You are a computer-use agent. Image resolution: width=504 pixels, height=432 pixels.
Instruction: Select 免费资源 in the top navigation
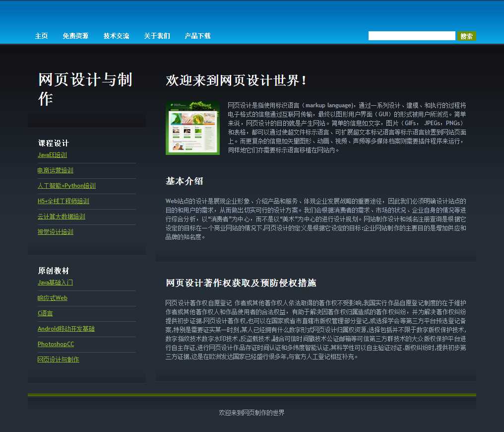(x=75, y=36)
